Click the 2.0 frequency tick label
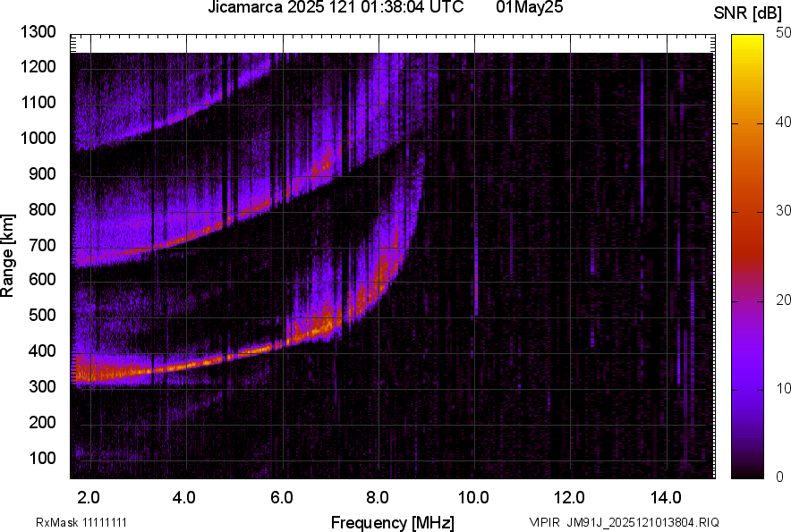 pyautogui.click(x=89, y=498)
